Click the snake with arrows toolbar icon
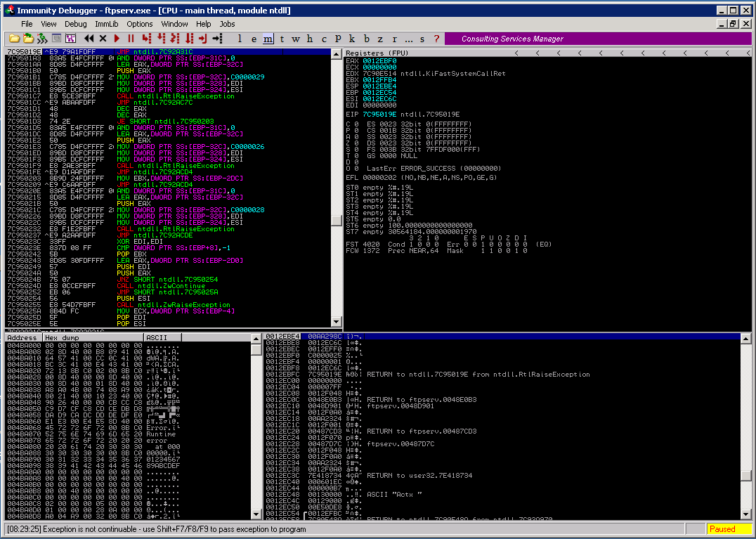 click(x=42, y=39)
